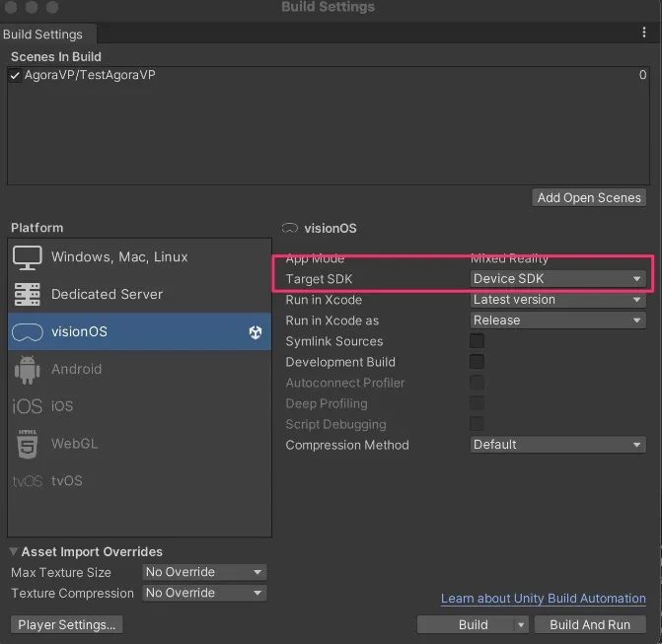Click the App Mode label
662x644 pixels.
[x=315, y=258]
